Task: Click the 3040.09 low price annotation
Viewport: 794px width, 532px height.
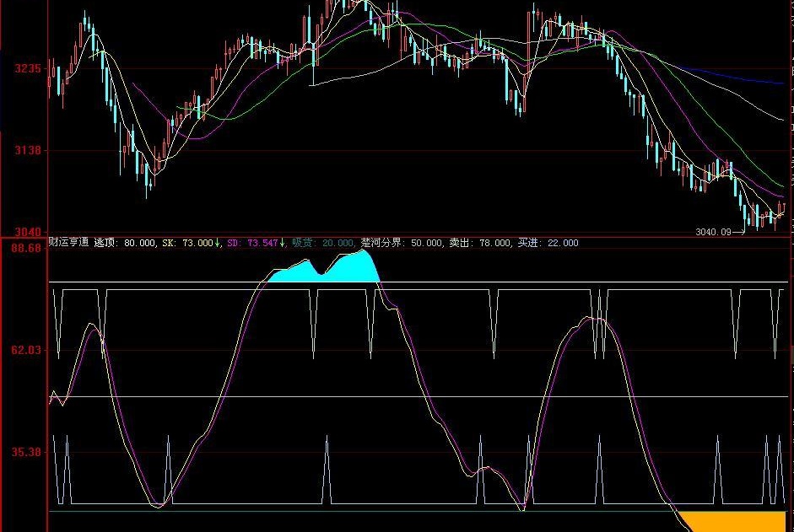Action: [713, 232]
